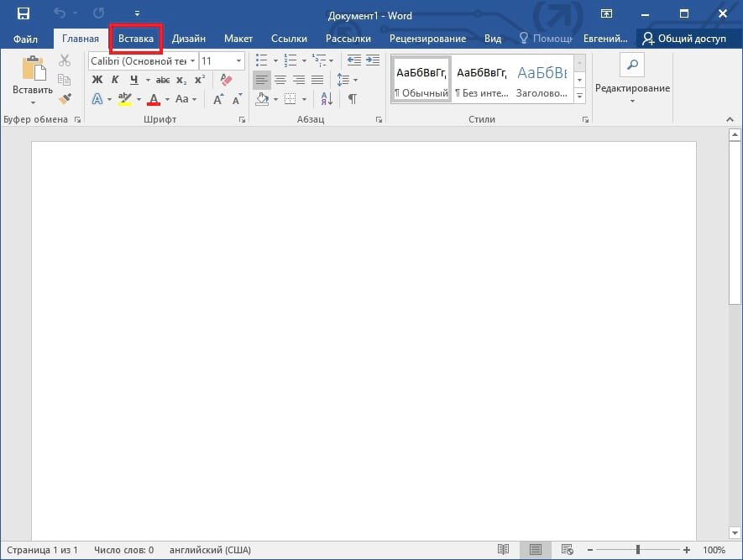Toggle superscript x² formatting

click(x=200, y=79)
